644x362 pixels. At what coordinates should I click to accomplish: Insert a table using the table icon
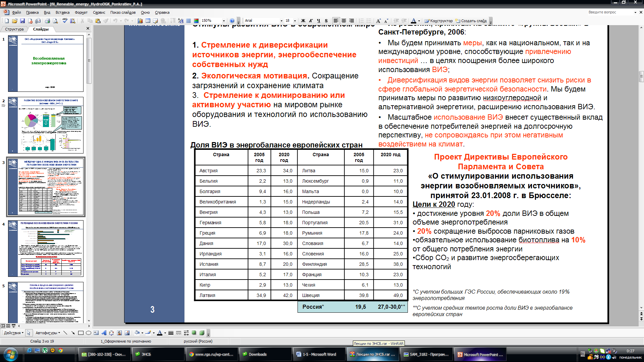point(148,21)
